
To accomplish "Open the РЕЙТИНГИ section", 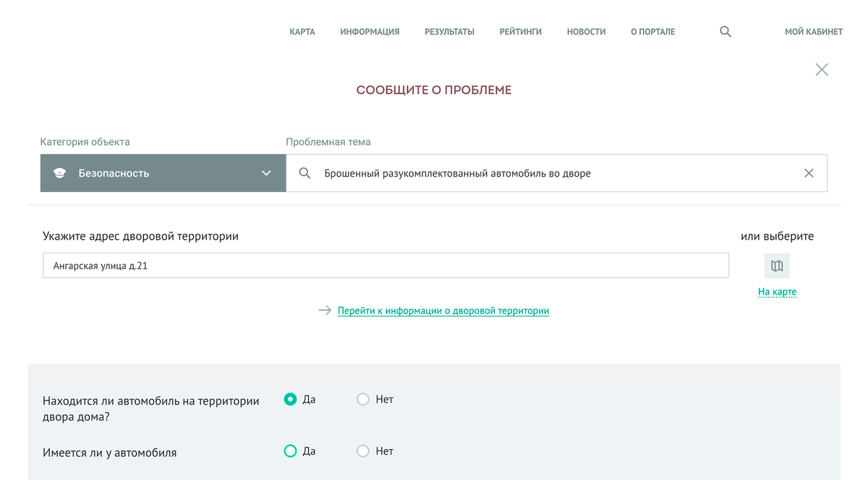I will click(521, 32).
